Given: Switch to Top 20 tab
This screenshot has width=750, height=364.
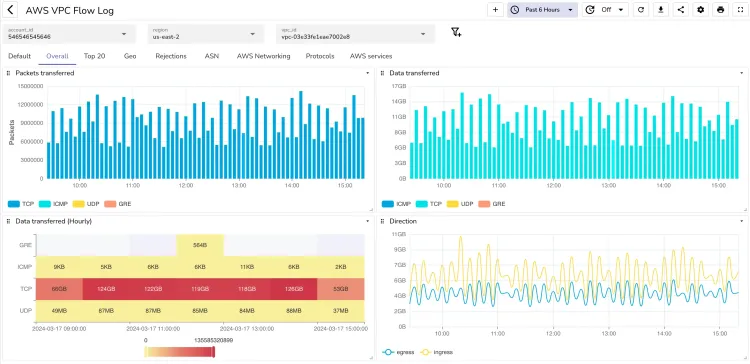Looking at the screenshot, I should click(94, 56).
